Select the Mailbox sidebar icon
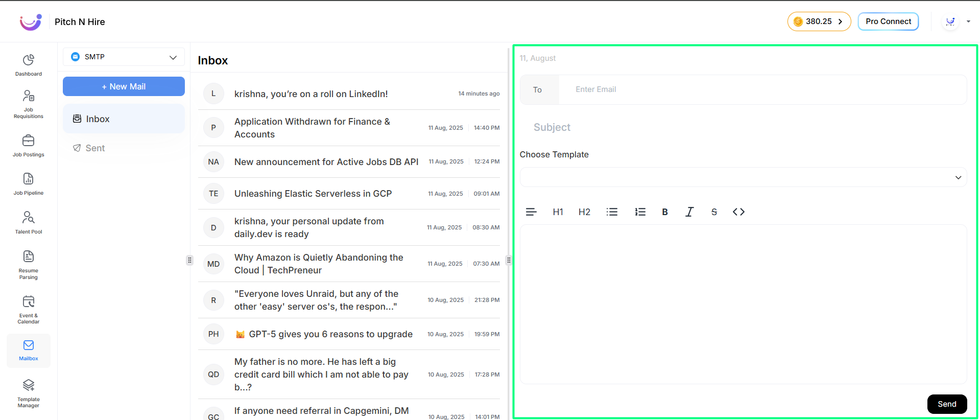980x420 pixels. pos(29,351)
